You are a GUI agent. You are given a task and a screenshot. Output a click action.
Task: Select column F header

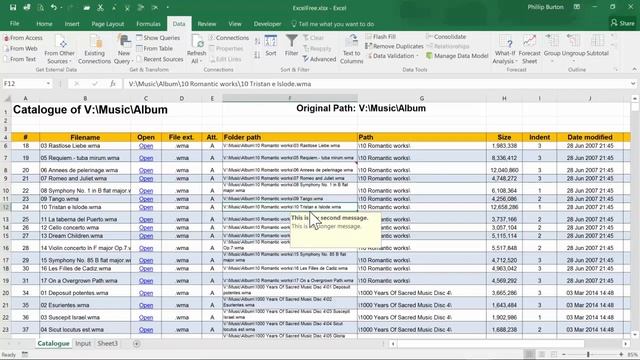pos(290,98)
